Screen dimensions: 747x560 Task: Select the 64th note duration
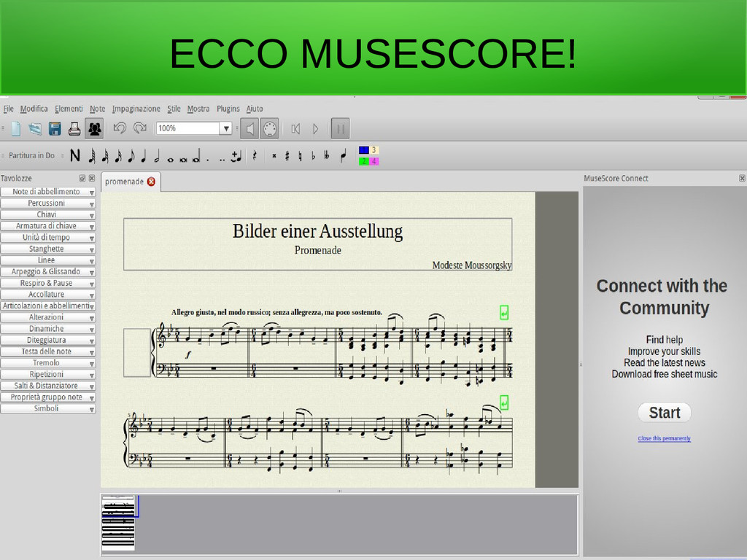[93, 156]
